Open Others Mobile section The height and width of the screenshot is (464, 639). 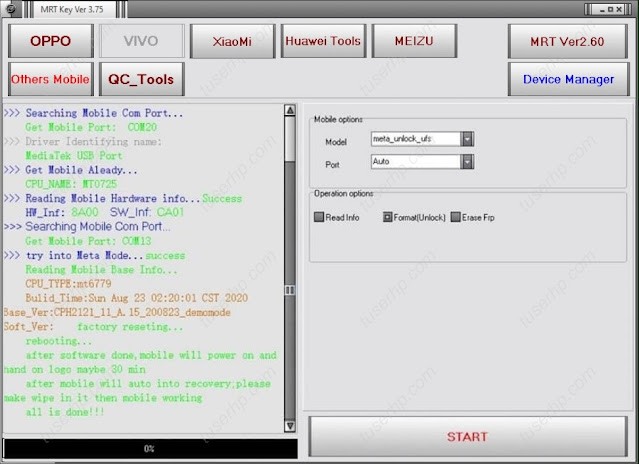(51, 79)
